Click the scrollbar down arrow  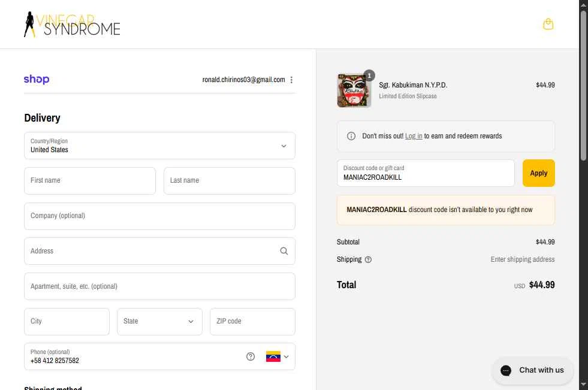click(583, 385)
